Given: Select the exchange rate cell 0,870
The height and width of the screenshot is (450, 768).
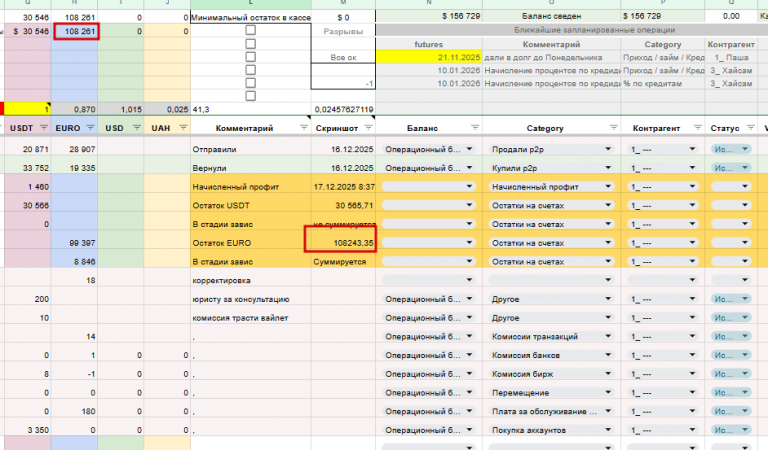Looking at the screenshot, I should coord(74,109).
